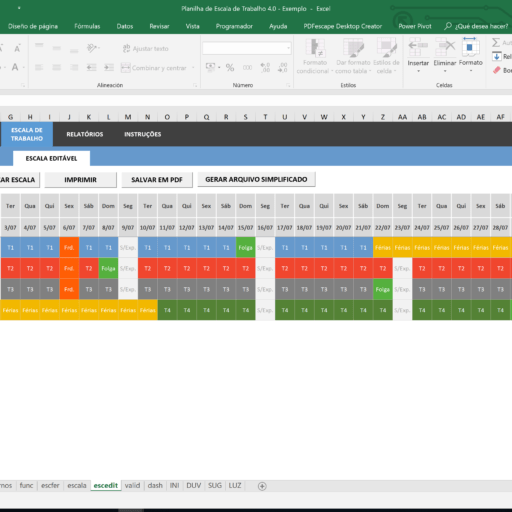Click the Formato condicional icon
Viewport: 512px width, 512px height.
pos(315,48)
